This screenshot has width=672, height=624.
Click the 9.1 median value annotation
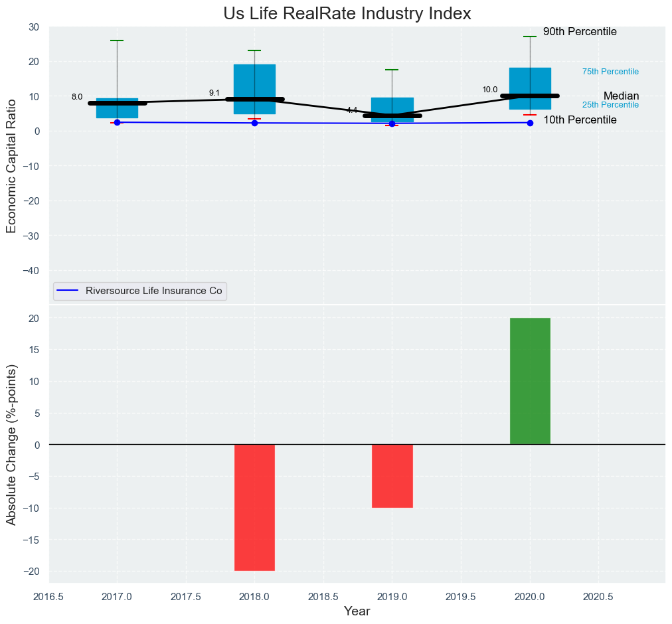[x=214, y=93]
